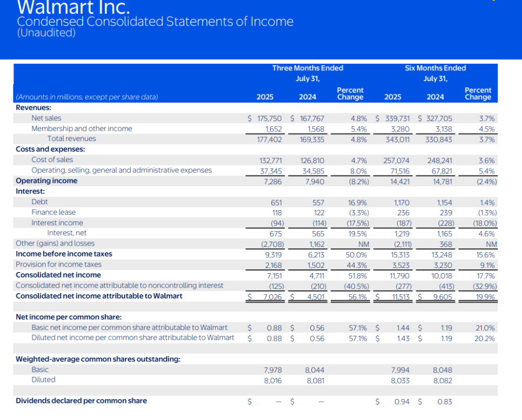Select the dividends per share value 0.83
522x420 pixels.
(x=445, y=402)
